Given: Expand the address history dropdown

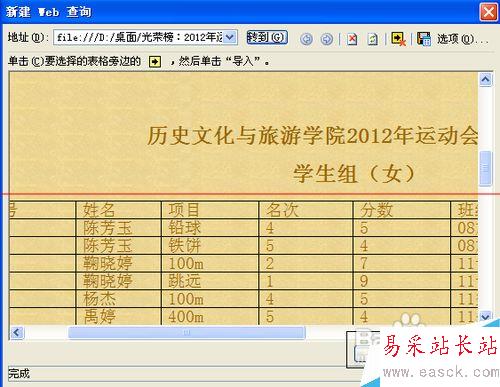Looking at the screenshot, I should point(230,37).
